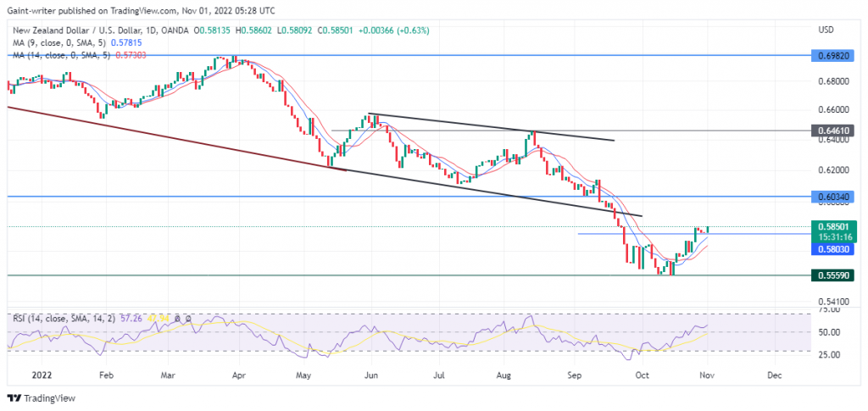868x411 pixels.
Task: Click the May label on the time axis
Action: pyautogui.click(x=304, y=375)
